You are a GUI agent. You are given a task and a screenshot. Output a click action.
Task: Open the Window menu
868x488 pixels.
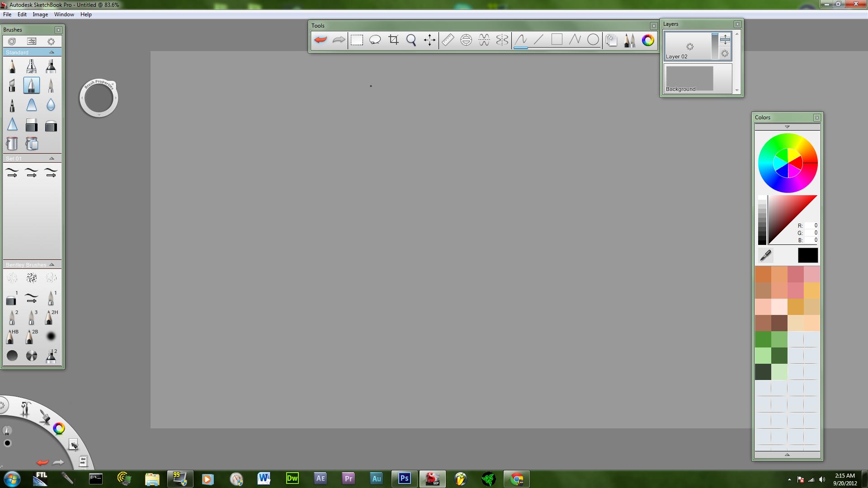(x=64, y=14)
